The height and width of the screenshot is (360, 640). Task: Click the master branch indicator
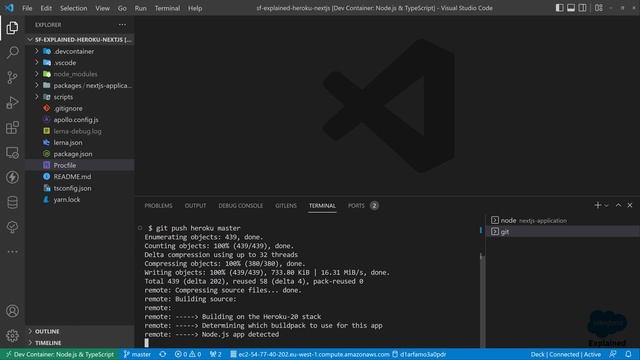pos(137,354)
